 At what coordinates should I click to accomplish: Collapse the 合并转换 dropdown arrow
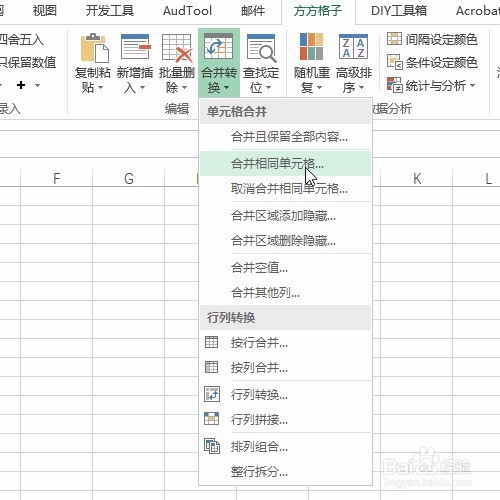pos(227,88)
